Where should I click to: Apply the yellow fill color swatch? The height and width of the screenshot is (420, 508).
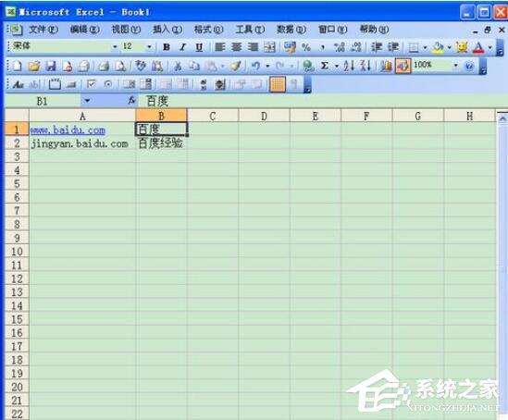click(439, 47)
